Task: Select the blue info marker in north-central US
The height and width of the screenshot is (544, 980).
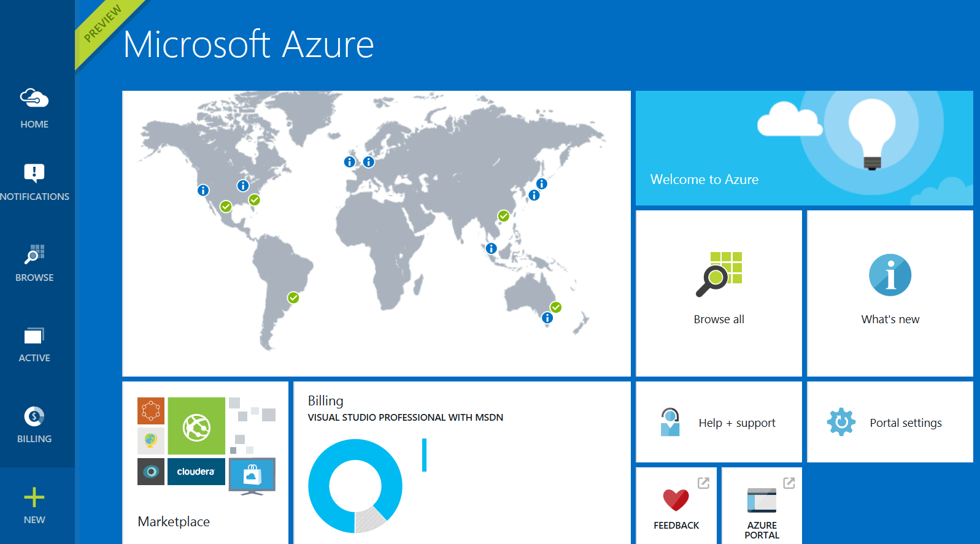Action: 243,185
